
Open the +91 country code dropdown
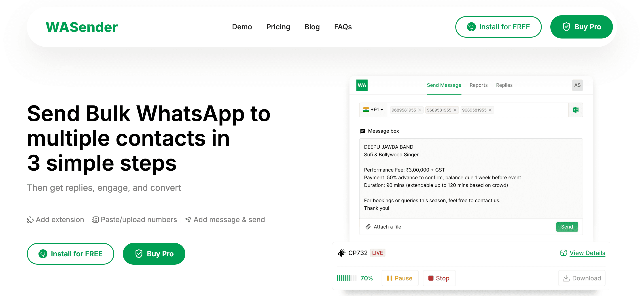373,110
